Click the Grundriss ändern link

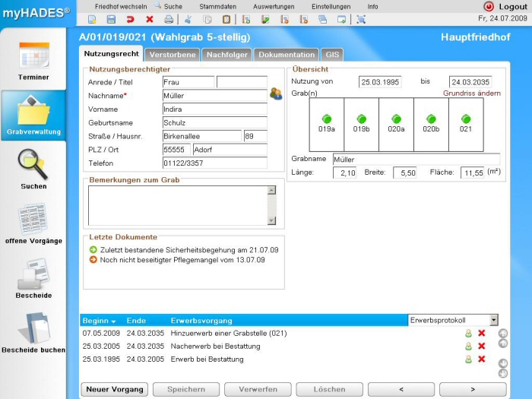pyautogui.click(x=472, y=93)
